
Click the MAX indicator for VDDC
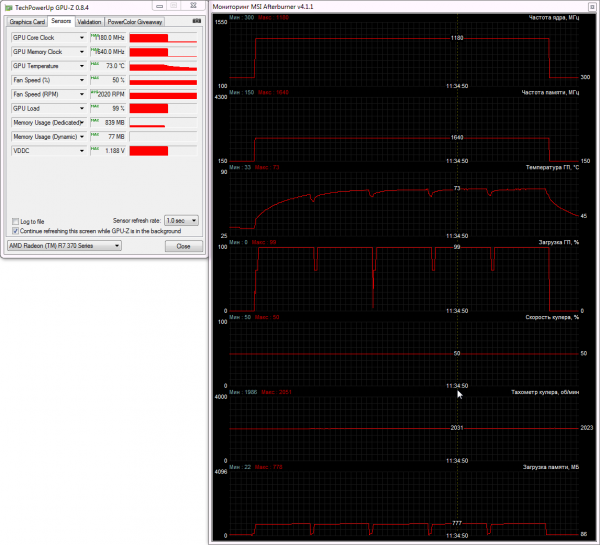tap(95, 148)
